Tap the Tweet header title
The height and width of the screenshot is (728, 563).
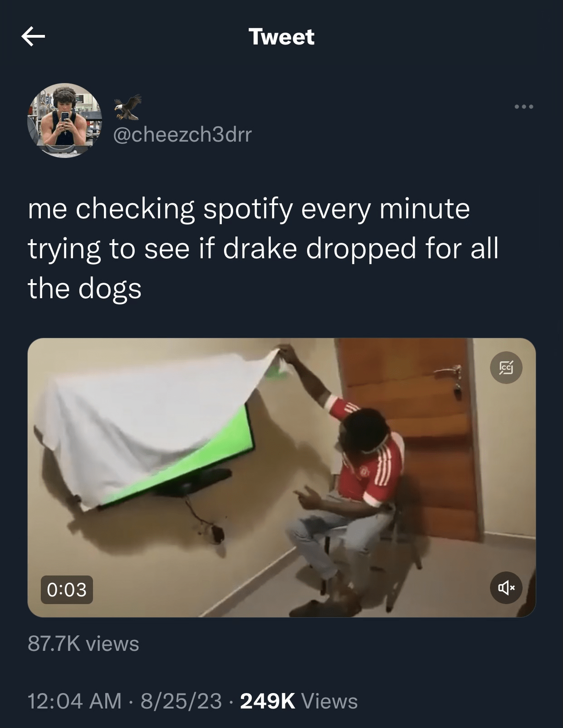pos(281,37)
